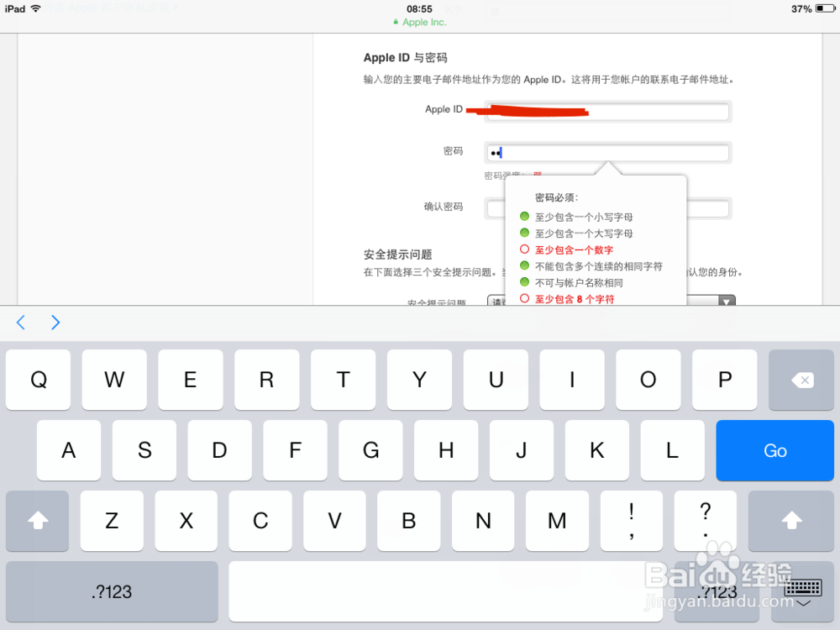Tap the J key
This screenshot has width=840, height=630.
(x=522, y=450)
